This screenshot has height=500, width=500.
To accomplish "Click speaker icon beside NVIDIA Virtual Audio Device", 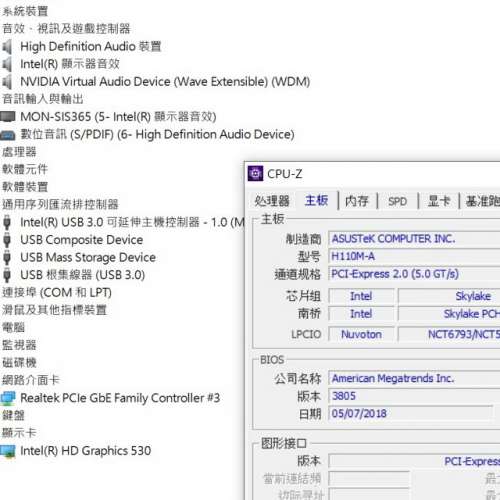I will click(7, 82).
